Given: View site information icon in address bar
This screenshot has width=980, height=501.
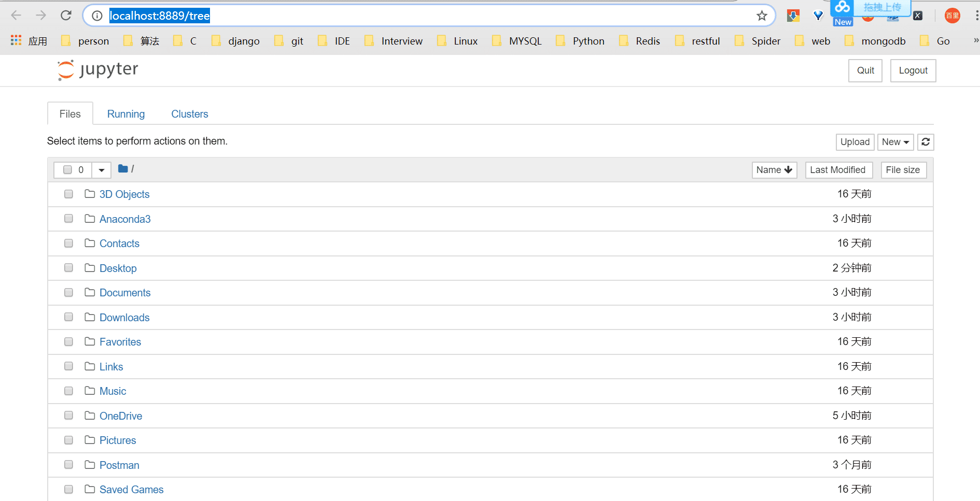Looking at the screenshot, I should 97,16.
